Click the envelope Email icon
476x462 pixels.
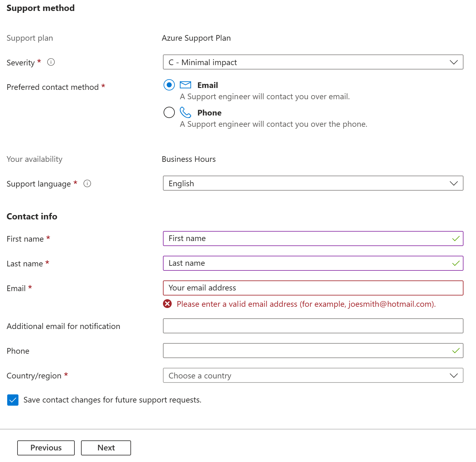[x=185, y=85]
